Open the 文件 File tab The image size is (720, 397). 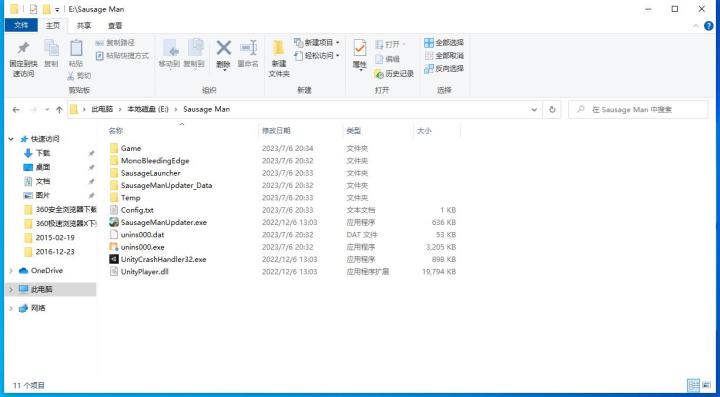(21, 25)
